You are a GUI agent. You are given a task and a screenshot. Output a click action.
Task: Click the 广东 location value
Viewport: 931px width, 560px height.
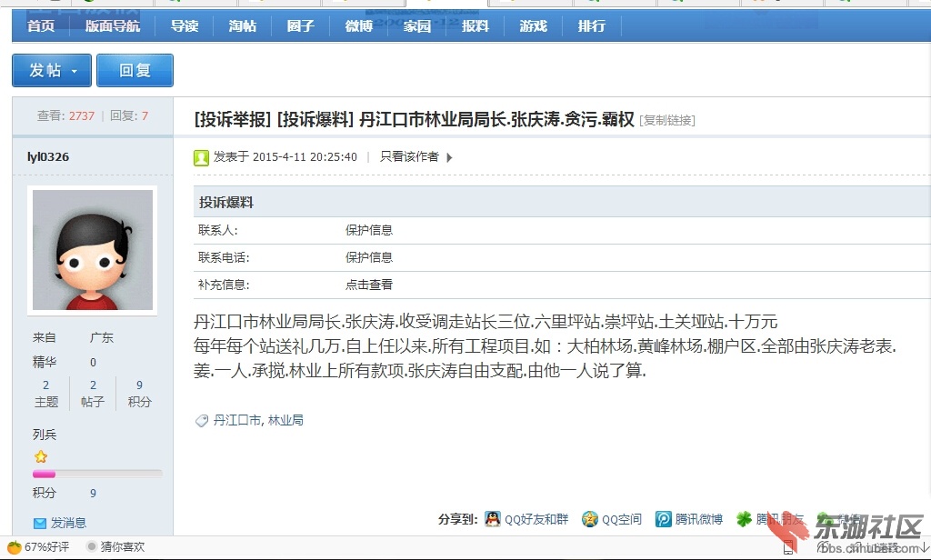(x=102, y=338)
